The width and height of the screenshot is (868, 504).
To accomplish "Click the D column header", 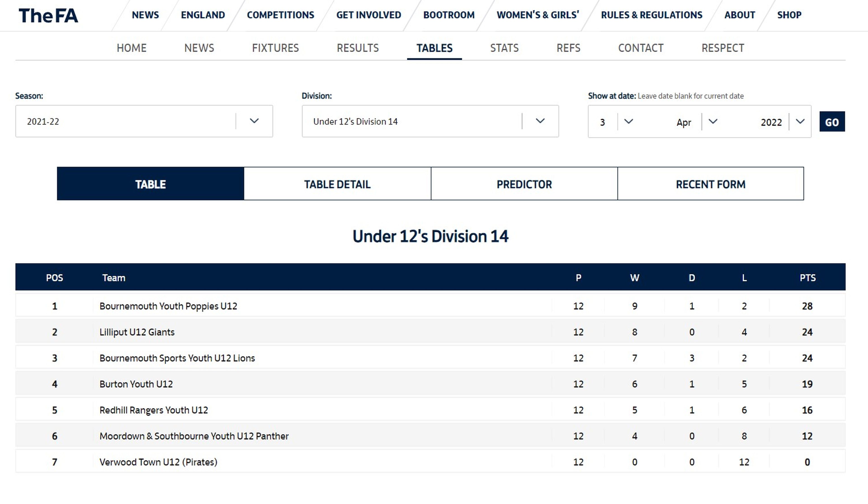I will coord(692,278).
